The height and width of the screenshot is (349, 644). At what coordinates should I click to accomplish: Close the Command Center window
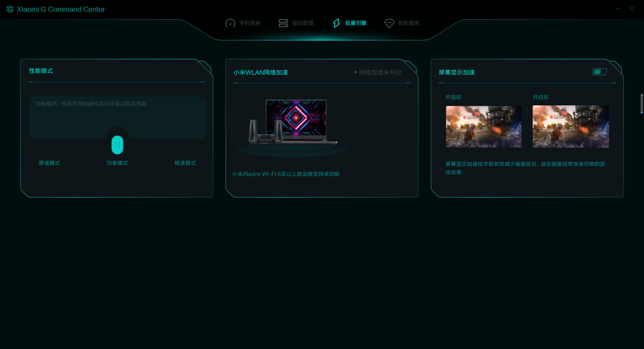coord(632,9)
